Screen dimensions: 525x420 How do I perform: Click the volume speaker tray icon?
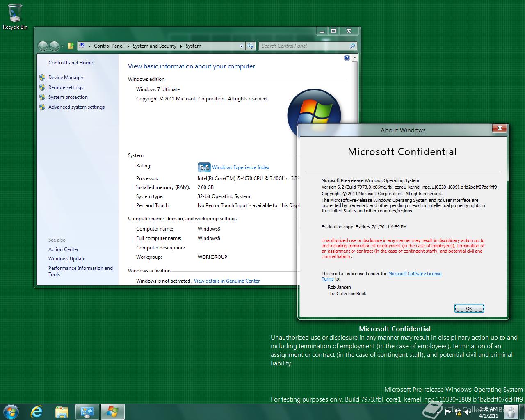point(468,413)
